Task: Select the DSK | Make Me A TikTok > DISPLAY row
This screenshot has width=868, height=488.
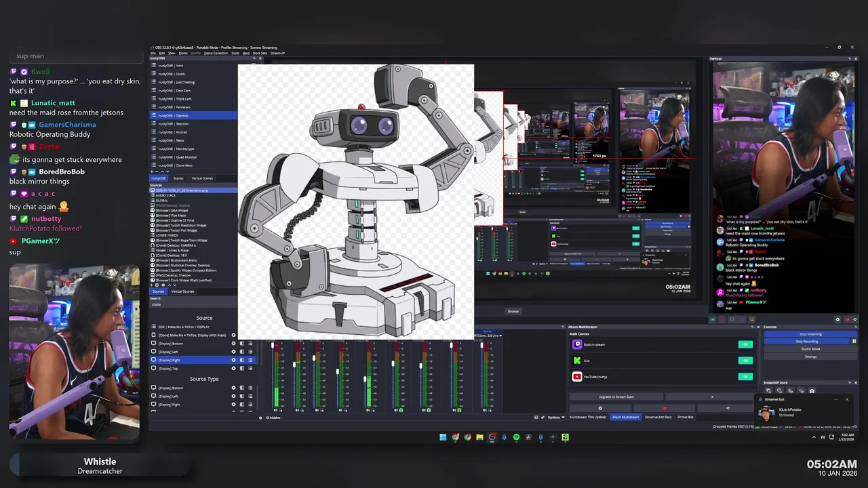Action: (193, 327)
